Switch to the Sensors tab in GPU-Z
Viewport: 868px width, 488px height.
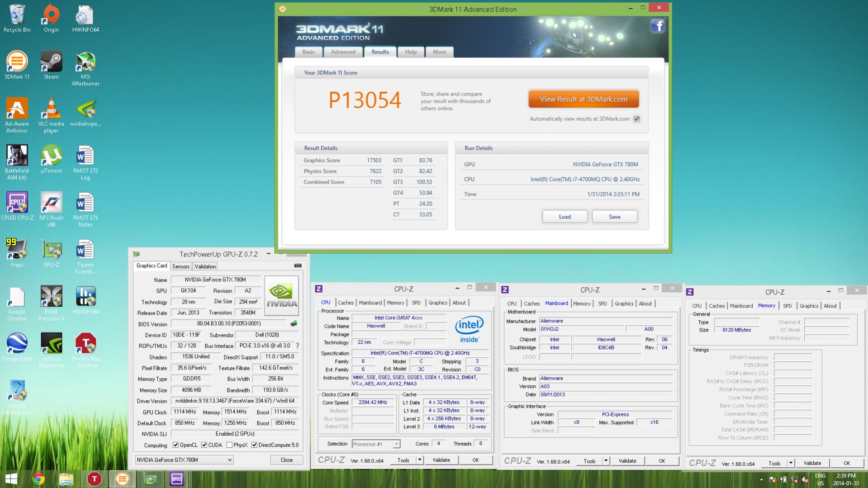tap(181, 266)
